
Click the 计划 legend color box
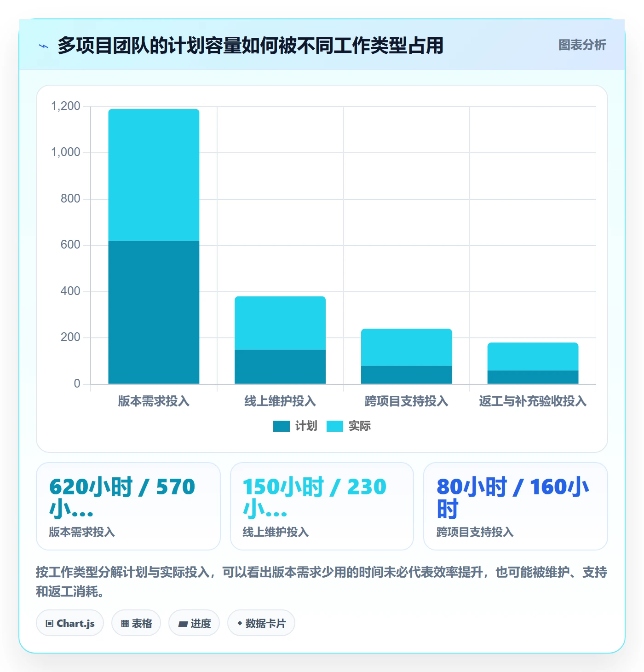[x=282, y=426]
